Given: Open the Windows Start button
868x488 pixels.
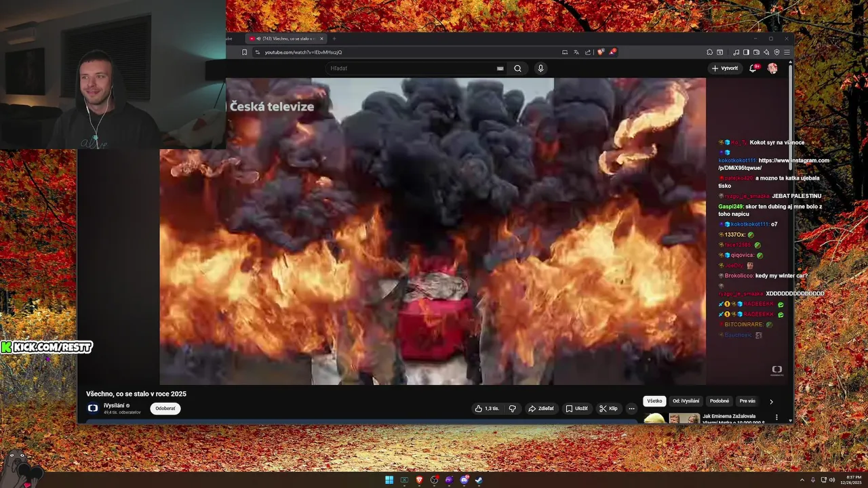Looking at the screenshot, I should coord(389,480).
